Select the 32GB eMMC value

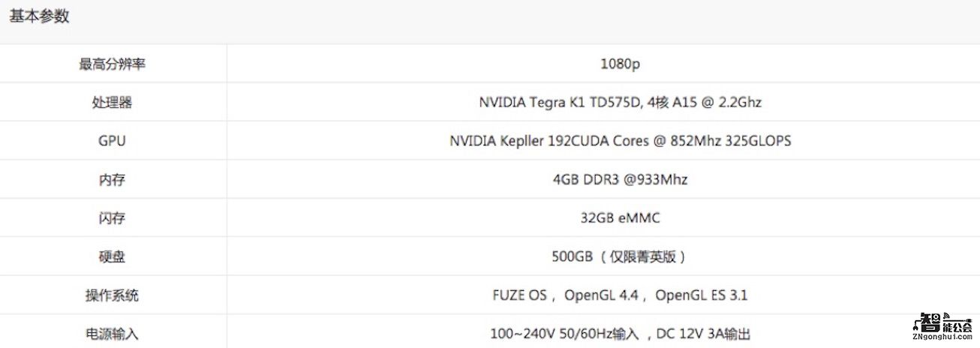pyautogui.click(x=620, y=218)
